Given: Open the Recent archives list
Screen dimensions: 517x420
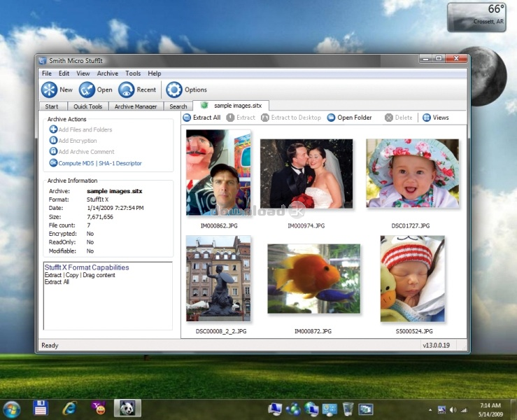Looking at the screenshot, I should point(126,90).
